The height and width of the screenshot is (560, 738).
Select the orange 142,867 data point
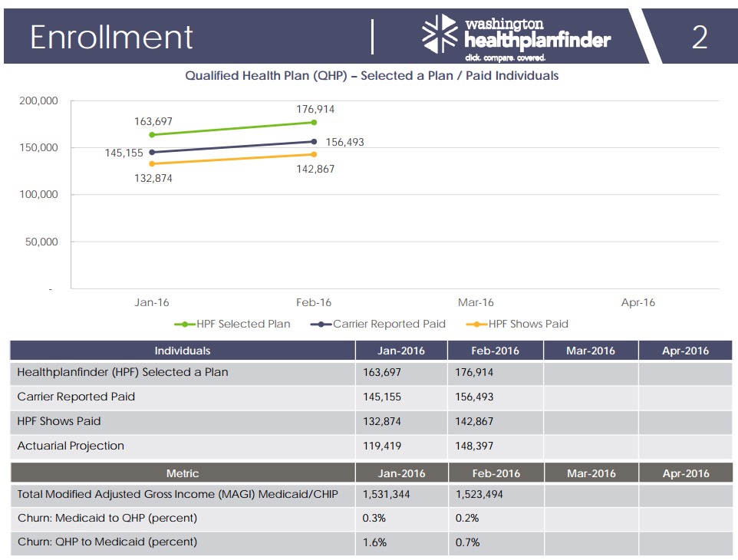click(314, 154)
